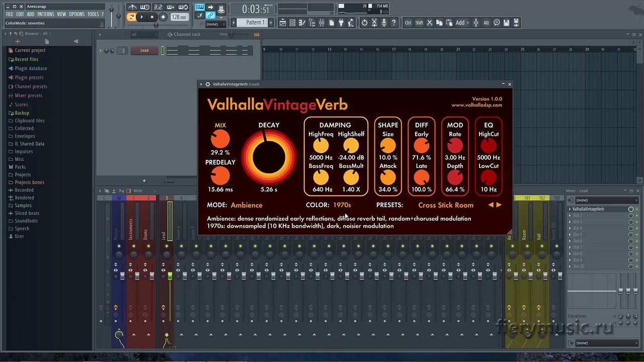
Task: Click the link to controller icon
Action: coord(210,15)
